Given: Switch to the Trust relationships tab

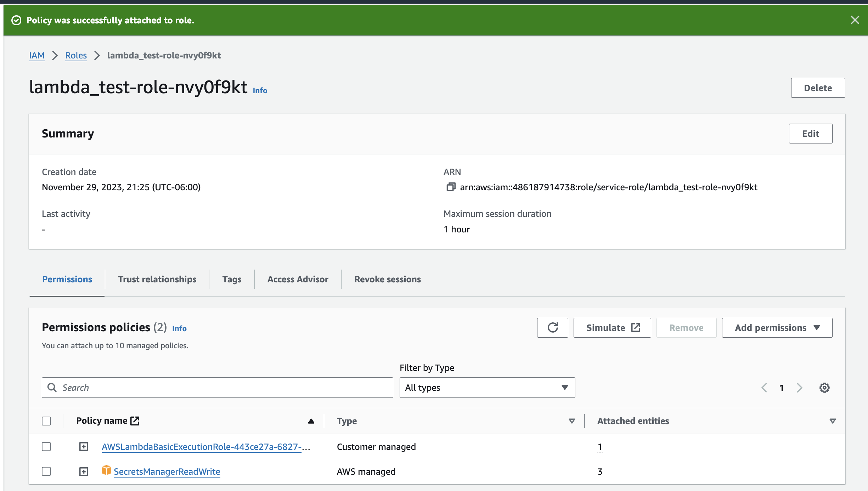Looking at the screenshot, I should [157, 279].
